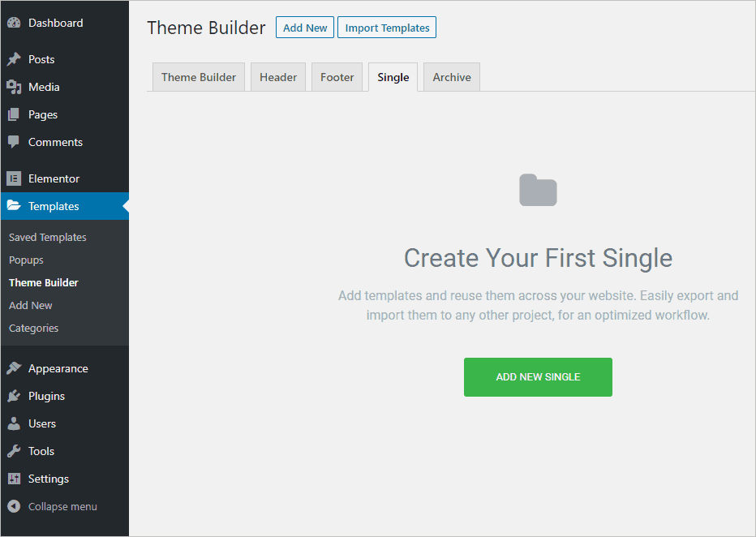756x537 pixels.
Task: Click Add New button beside page title
Action: pos(305,28)
